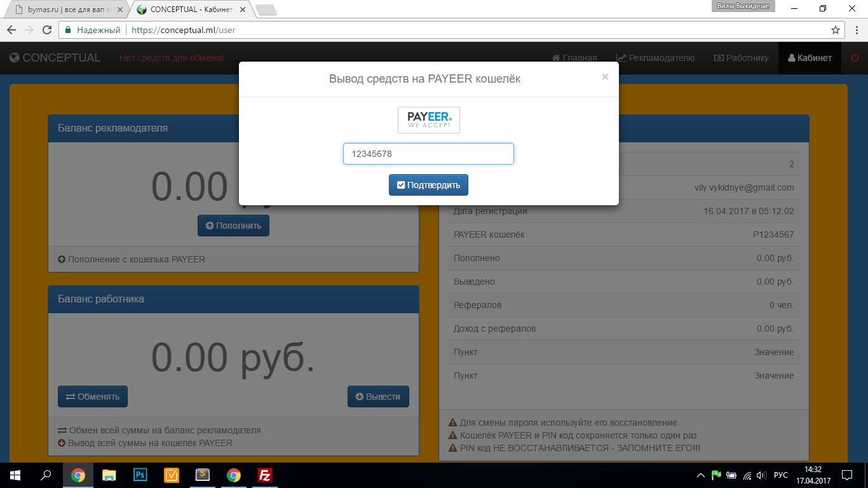Open the Работнику navigation menu item
The width and height of the screenshot is (868, 488).
[741, 58]
